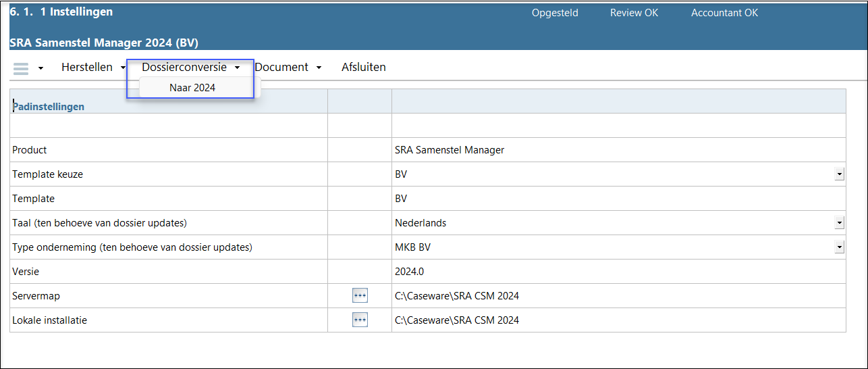Click the Lokale installatie path value
Image resolution: width=868 pixels, height=369 pixels.
pyautogui.click(x=618, y=320)
